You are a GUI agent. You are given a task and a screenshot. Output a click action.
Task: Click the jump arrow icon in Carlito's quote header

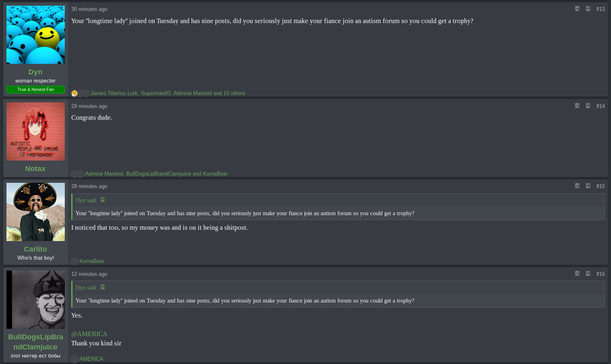click(x=103, y=200)
